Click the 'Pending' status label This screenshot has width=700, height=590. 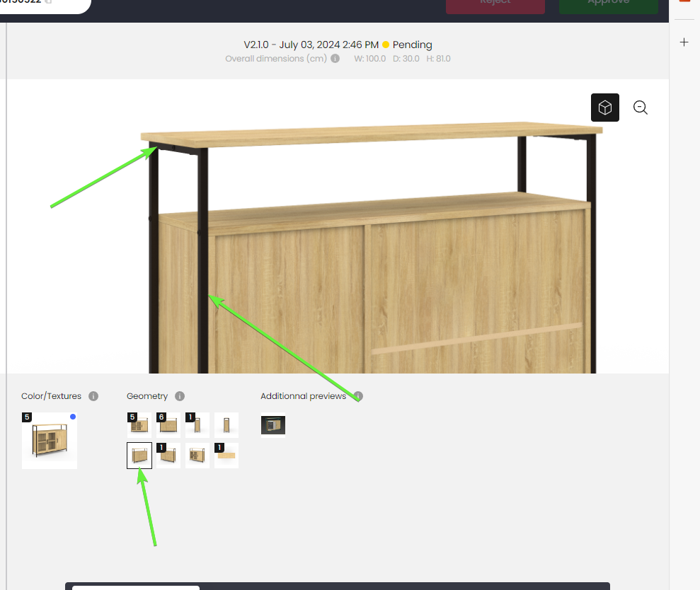(x=413, y=45)
